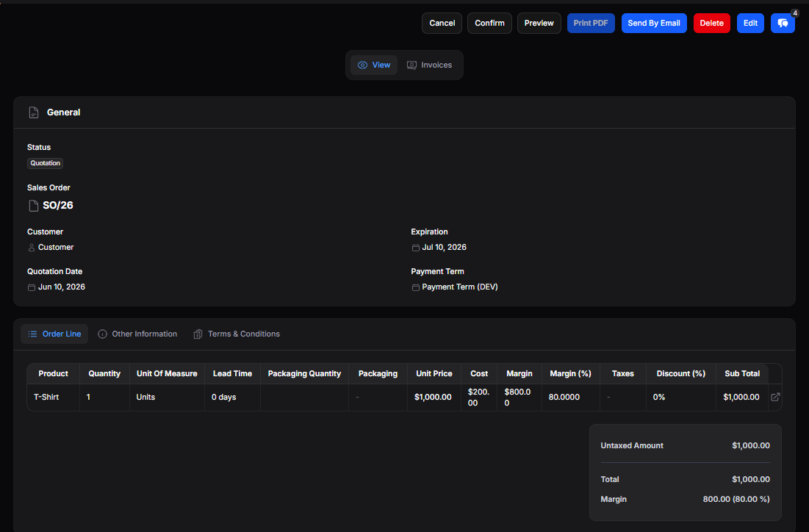Click the $200.00 cost cell
The image size is (809, 532).
pos(479,398)
